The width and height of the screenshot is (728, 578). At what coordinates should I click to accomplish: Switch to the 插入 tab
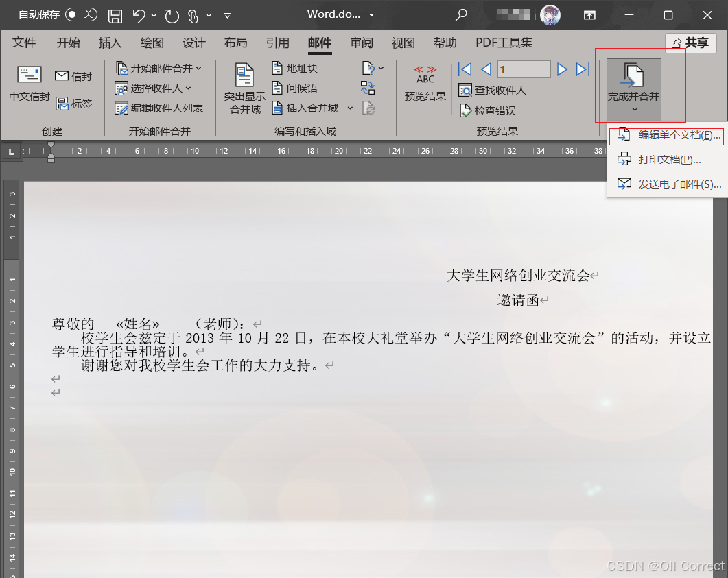(110, 43)
